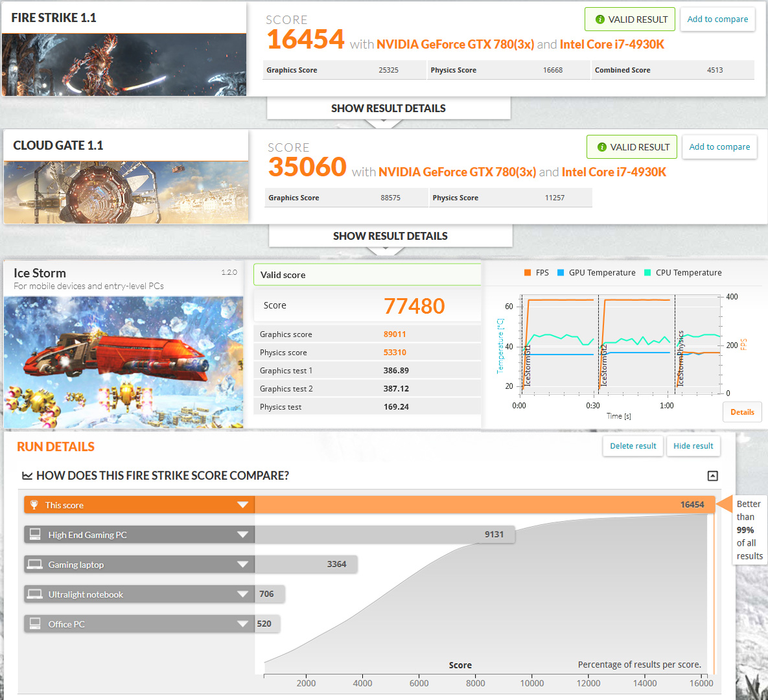The width and height of the screenshot is (768, 700).
Task: Click the Cloud Gate 1.1 thumbnail image
Action: coord(126,192)
